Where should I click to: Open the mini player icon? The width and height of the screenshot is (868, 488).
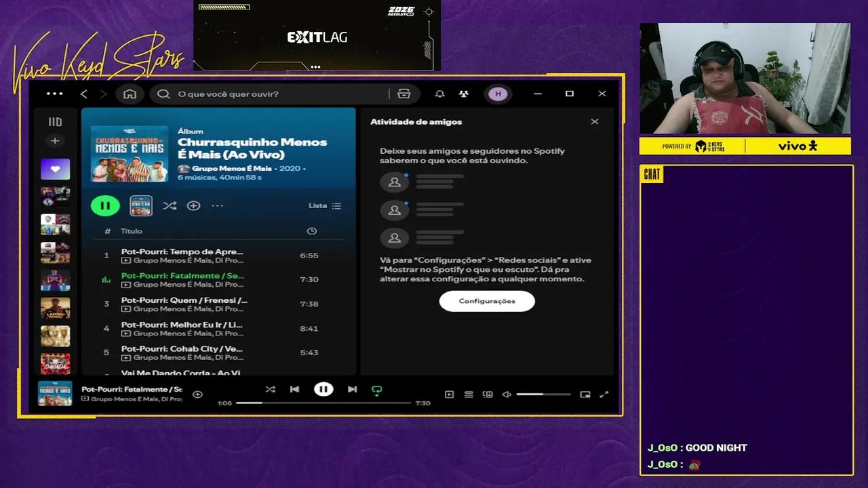[585, 394]
